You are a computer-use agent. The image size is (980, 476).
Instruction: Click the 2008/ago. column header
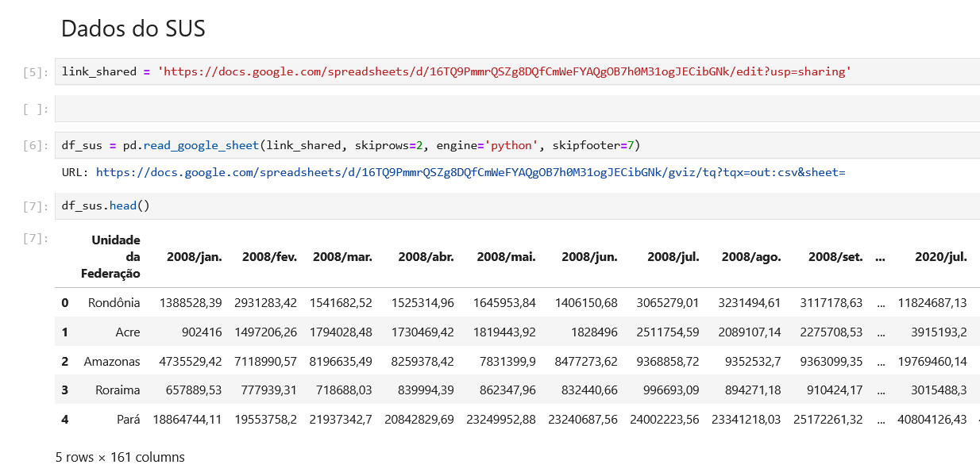751,257
